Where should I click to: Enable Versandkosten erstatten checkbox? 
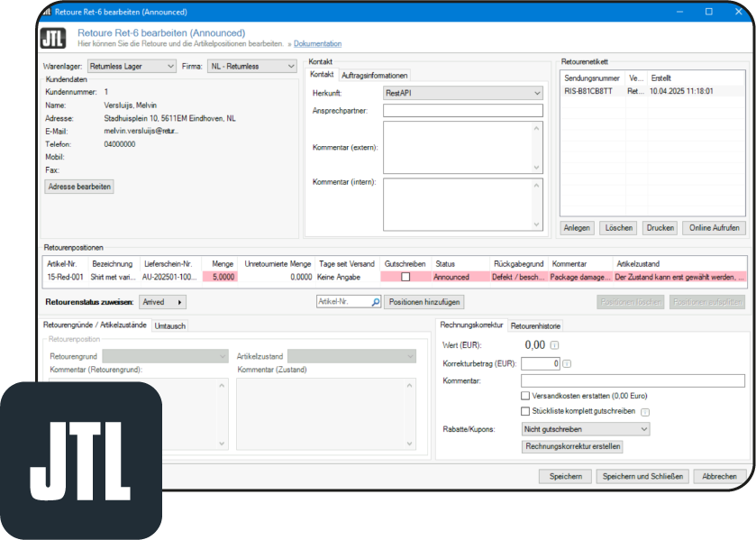click(525, 396)
